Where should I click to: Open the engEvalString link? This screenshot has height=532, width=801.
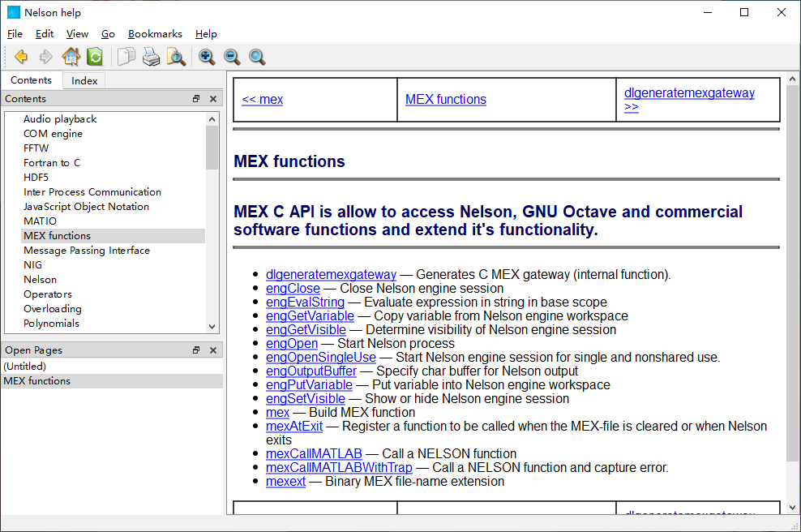point(305,302)
